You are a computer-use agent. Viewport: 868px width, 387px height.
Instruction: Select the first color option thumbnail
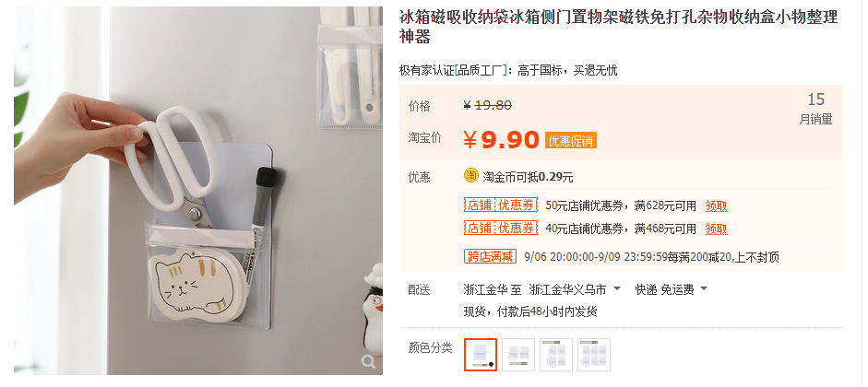(481, 355)
